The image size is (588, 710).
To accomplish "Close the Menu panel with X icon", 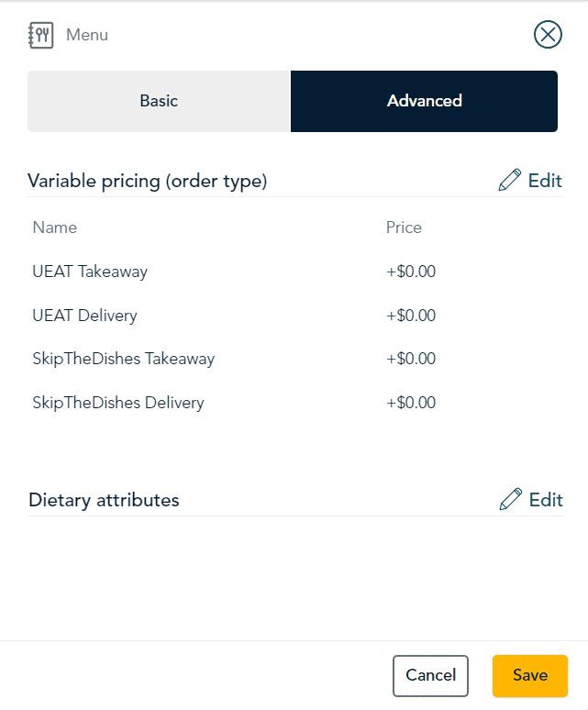I will (x=548, y=35).
